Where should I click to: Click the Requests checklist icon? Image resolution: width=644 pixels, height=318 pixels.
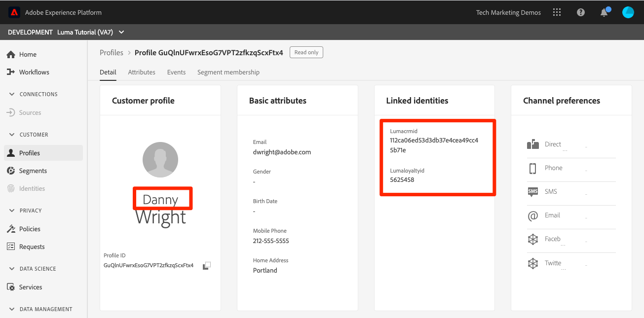[11, 247]
